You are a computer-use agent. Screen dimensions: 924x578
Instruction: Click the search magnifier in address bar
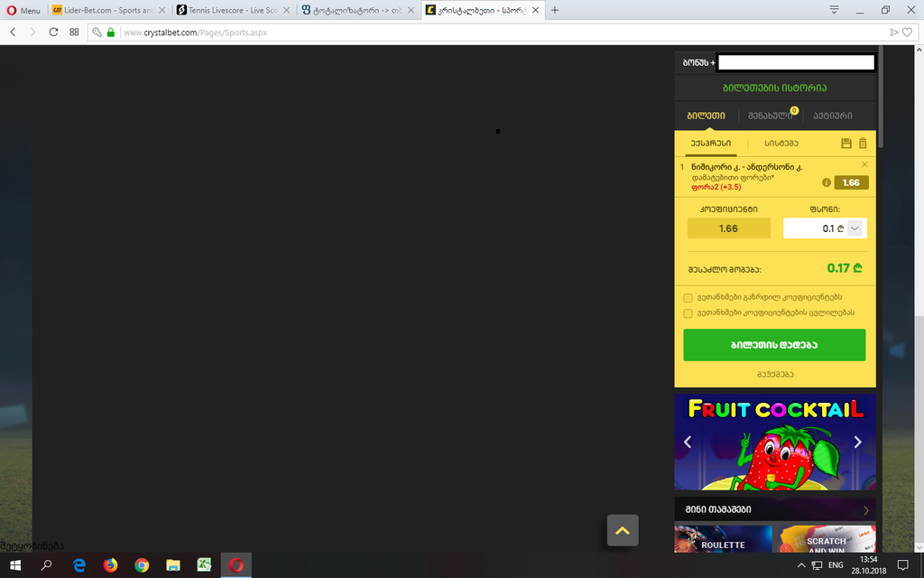(x=97, y=33)
